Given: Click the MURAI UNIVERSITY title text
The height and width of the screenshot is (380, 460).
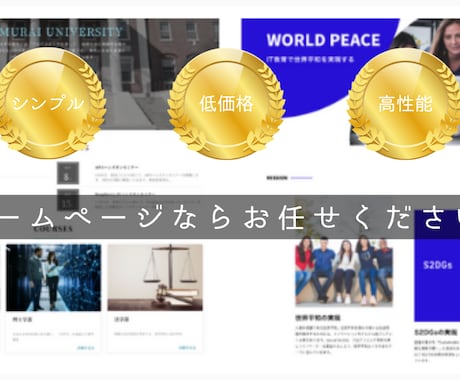Looking at the screenshot, I should pos(61,32).
